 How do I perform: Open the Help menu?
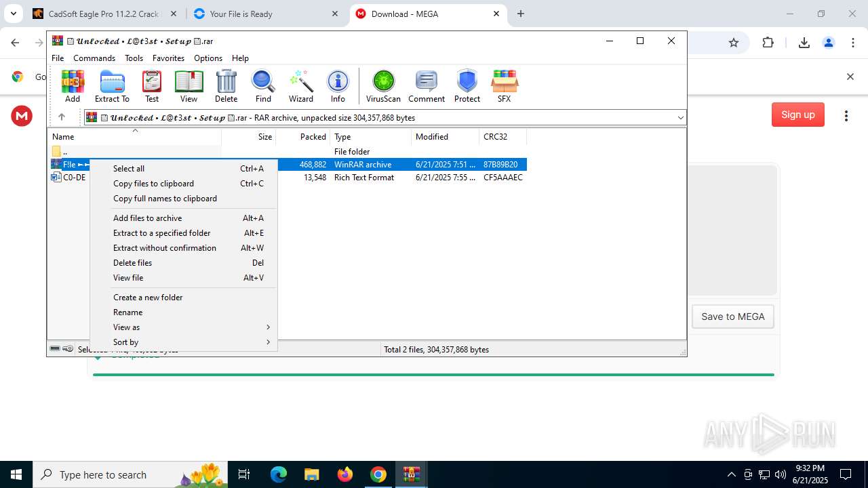[x=240, y=58]
